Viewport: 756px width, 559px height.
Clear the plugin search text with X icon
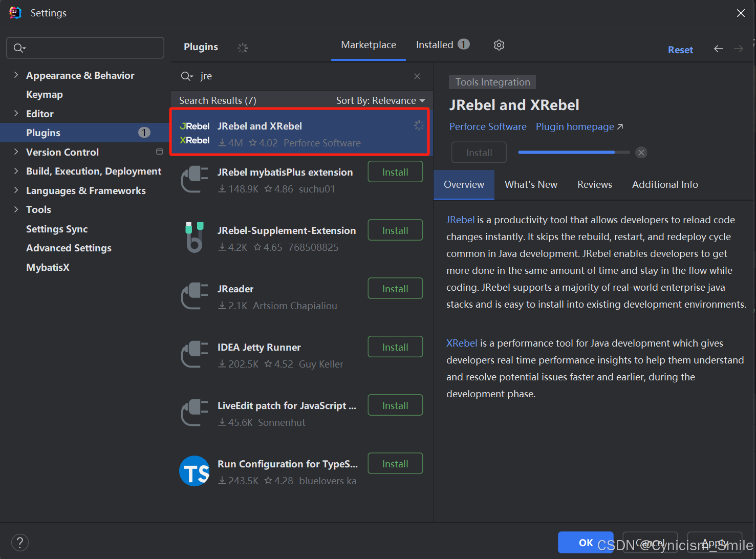tap(417, 76)
